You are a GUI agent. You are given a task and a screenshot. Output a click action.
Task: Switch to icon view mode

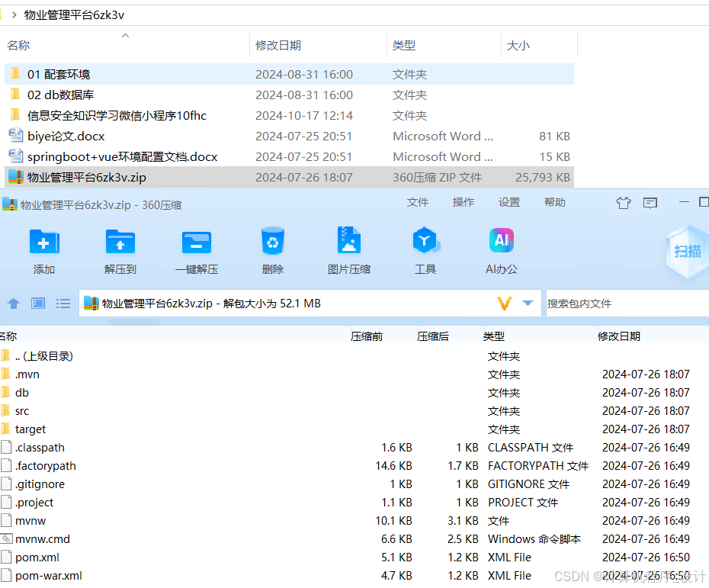(38, 303)
